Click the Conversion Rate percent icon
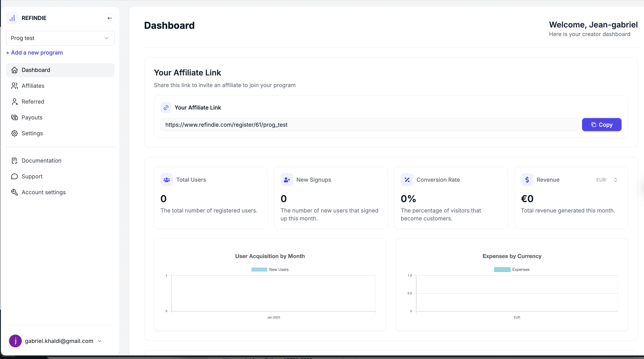The width and height of the screenshot is (644, 359). [407, 180]
